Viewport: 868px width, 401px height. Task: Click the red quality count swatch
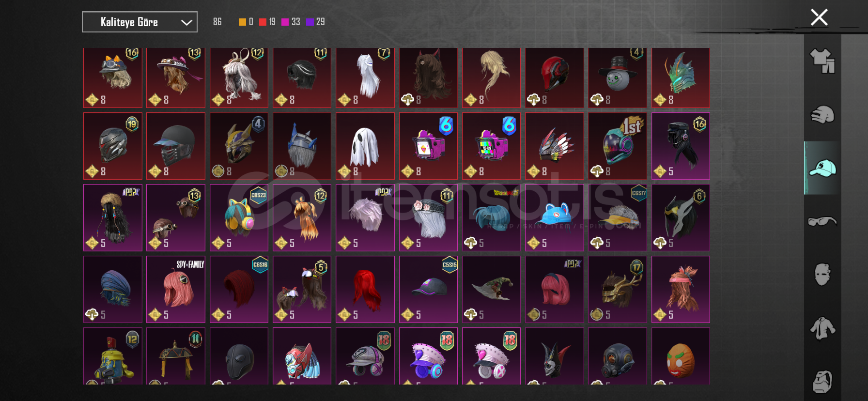(263, 22)
